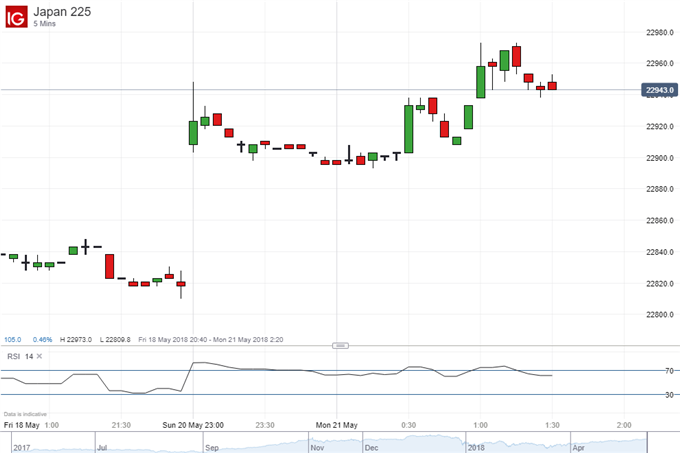Click the 23:30 time axis label
The width and height of the screenshot is (680, 453).
tap(265, 425)
